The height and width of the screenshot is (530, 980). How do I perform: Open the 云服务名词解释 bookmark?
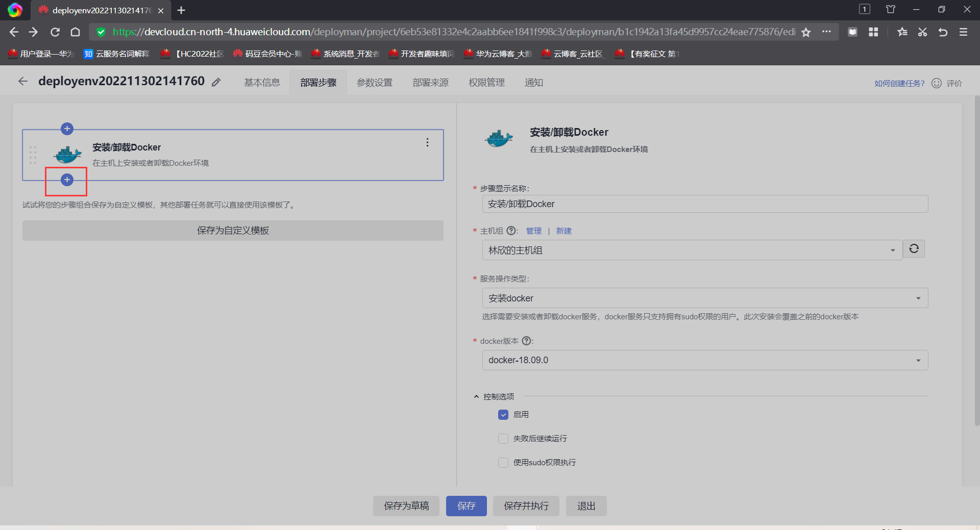[x=117, y=54]
